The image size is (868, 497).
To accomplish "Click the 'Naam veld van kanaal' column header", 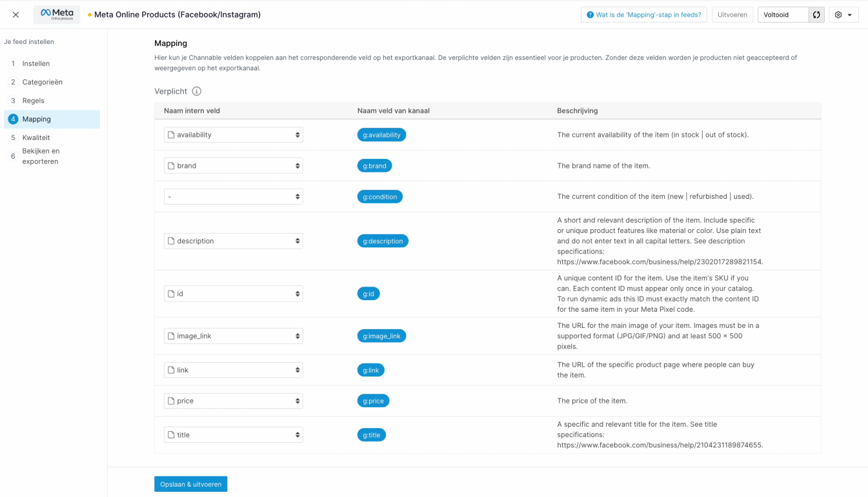I will pos(393,110).
